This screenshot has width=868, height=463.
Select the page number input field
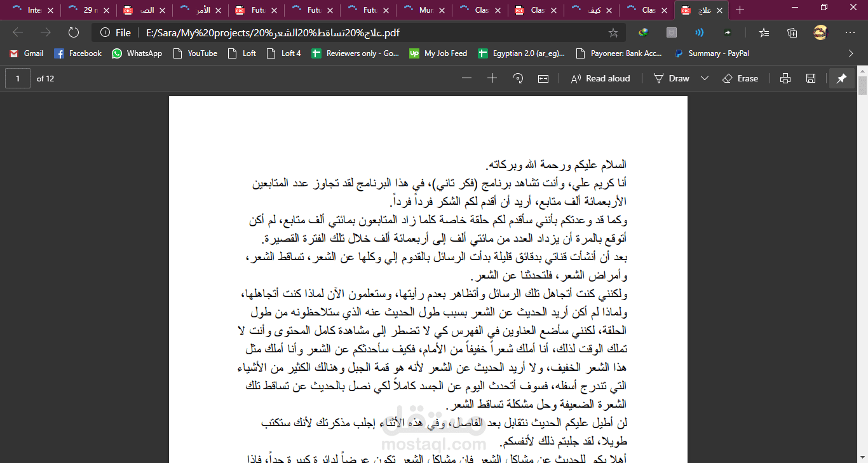click(x=17, y=78)
